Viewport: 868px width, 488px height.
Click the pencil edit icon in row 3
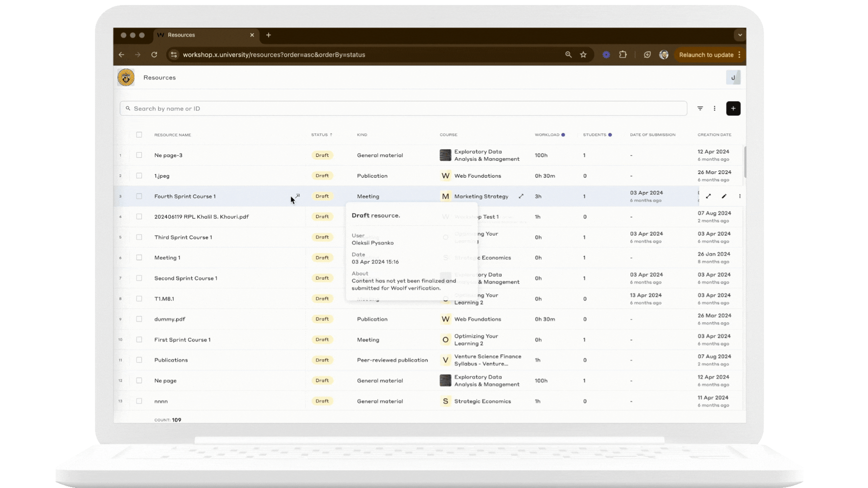[x=724, y=196]
